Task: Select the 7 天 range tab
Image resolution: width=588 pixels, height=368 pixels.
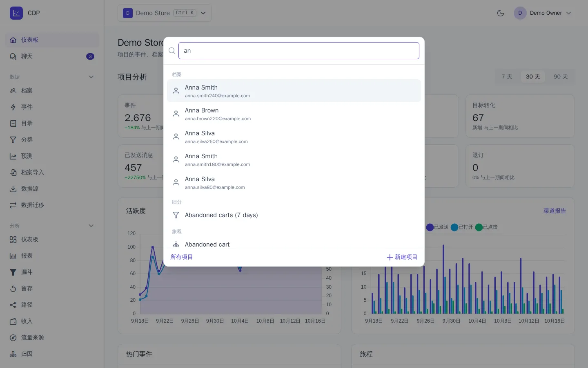Action: point(507,77)
